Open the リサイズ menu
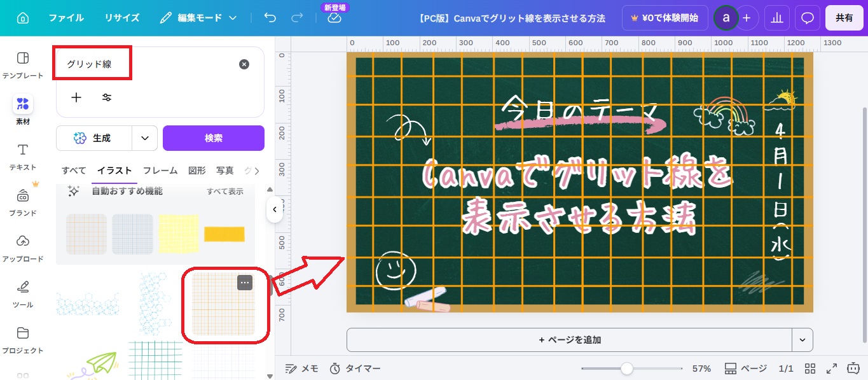The height and width of the screenshot is (380, 868). (122, 18)
